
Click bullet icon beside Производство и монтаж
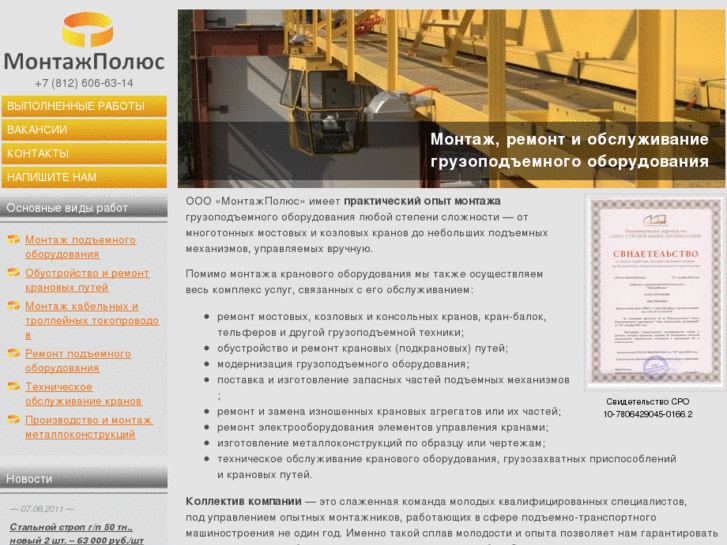click(x=13, y=419)
